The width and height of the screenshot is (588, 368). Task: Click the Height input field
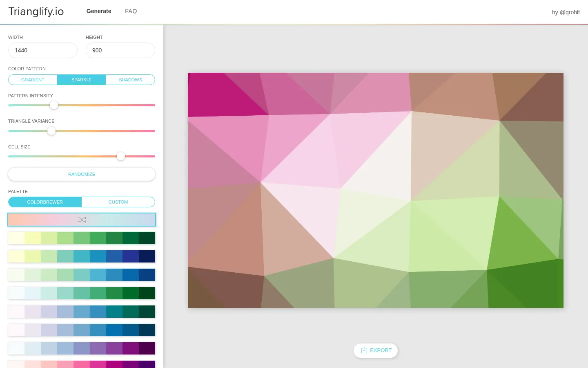(120, 50)
